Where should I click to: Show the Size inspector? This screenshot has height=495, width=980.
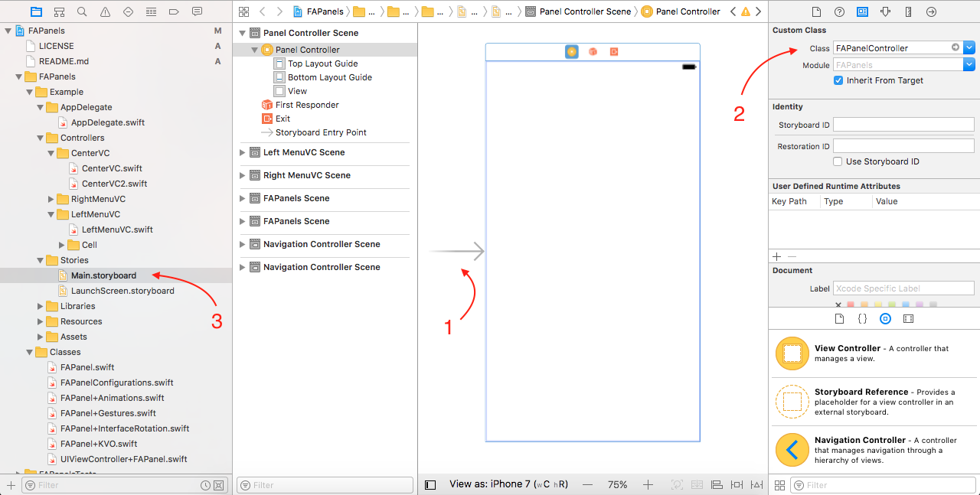(x=908, y=11)
